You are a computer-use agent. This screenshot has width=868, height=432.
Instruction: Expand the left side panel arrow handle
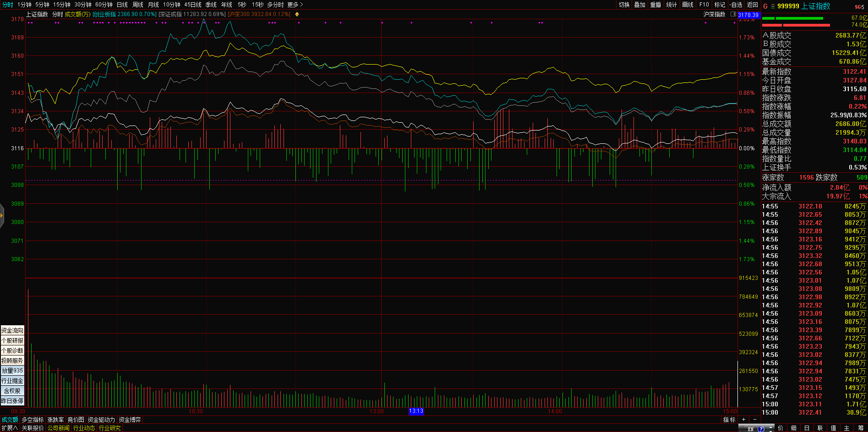click(x=2, y=215)
